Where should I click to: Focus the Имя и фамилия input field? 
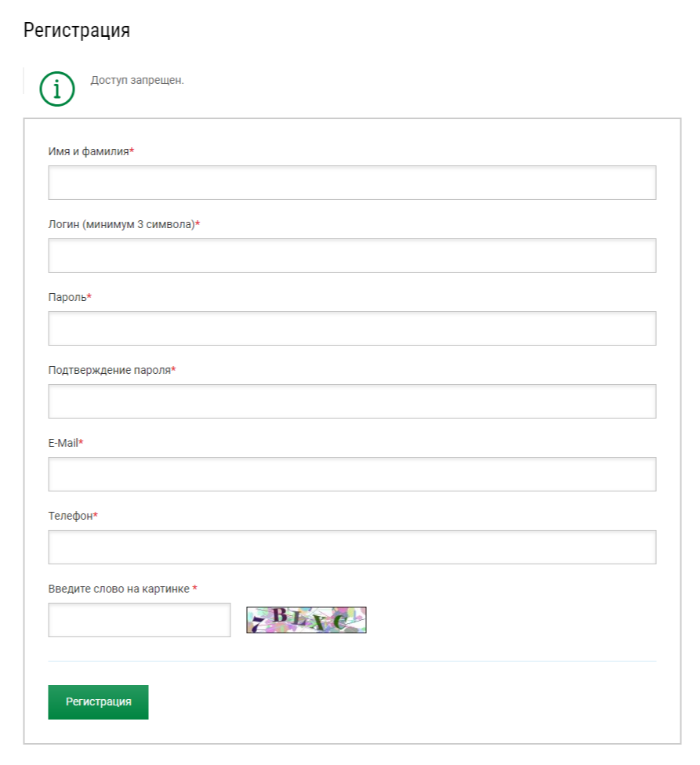coord(352,183)
